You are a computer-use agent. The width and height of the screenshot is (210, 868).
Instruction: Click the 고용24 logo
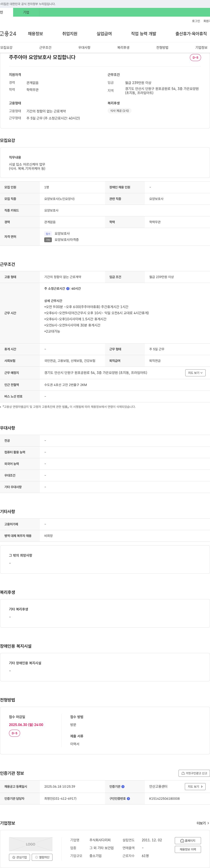point(8,34)
